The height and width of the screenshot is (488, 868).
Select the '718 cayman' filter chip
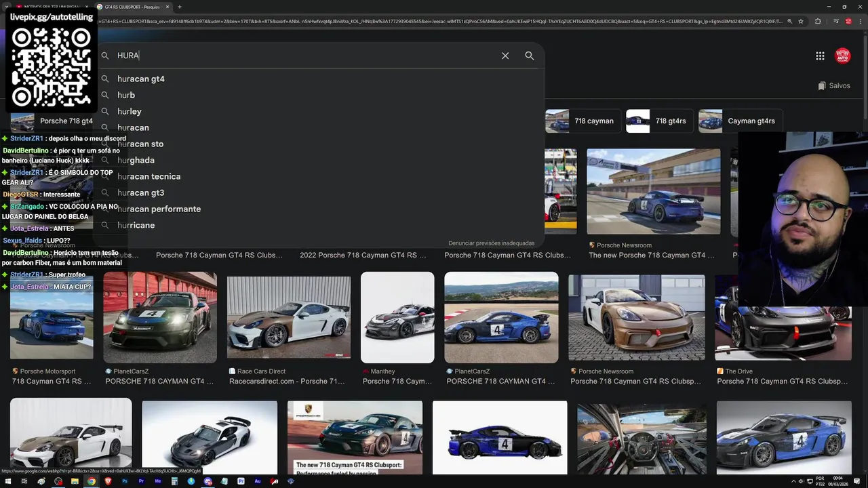point(583,121)
